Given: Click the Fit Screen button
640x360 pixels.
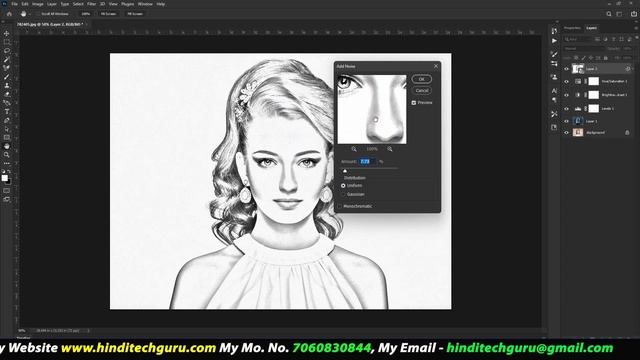Looking at the screenshot, I should click(x=108, y=14).
